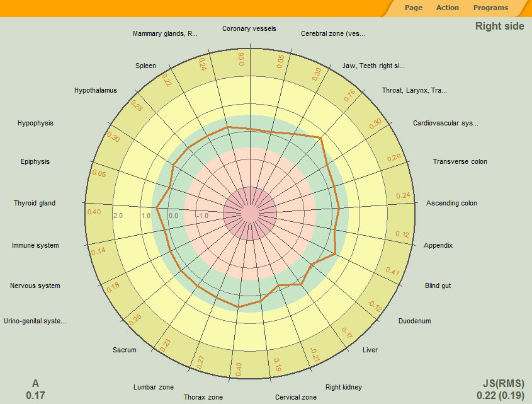Click the JS(RMS) 0.22 (0.19) readout
Viewport: 532px width, 404px height.
coord(501,390)
